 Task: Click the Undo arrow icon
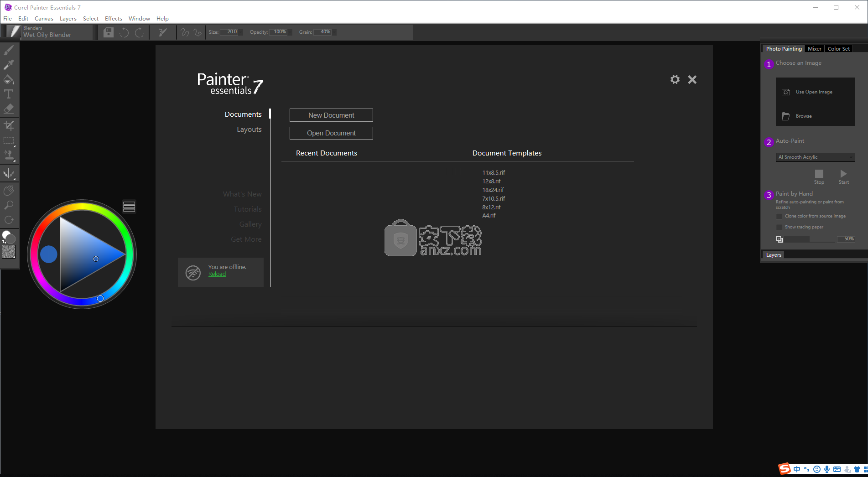pyautogui.click(x=124, y=32)
